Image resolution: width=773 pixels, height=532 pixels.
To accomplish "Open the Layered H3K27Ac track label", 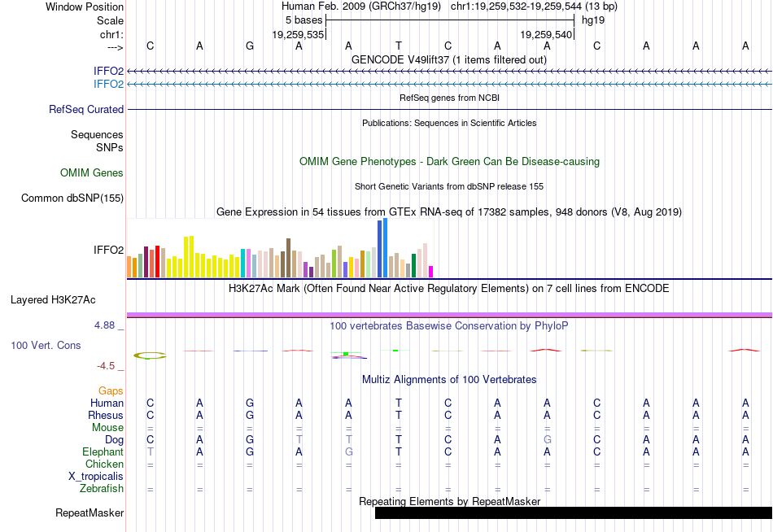I will [x=53, y=300].
